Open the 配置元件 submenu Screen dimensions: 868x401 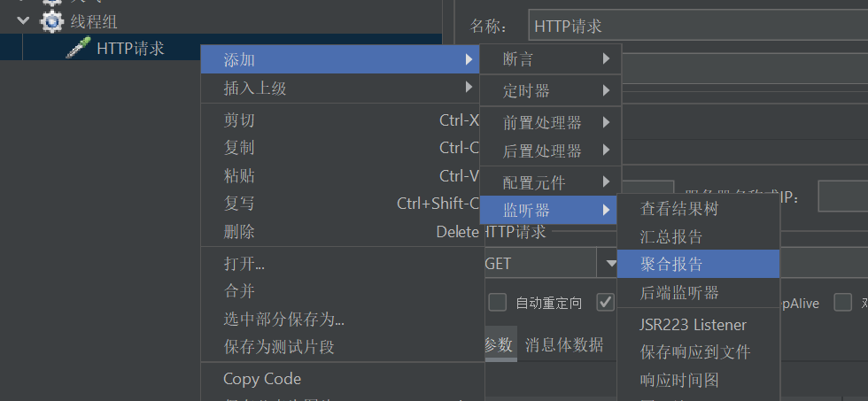pos(550,182)
